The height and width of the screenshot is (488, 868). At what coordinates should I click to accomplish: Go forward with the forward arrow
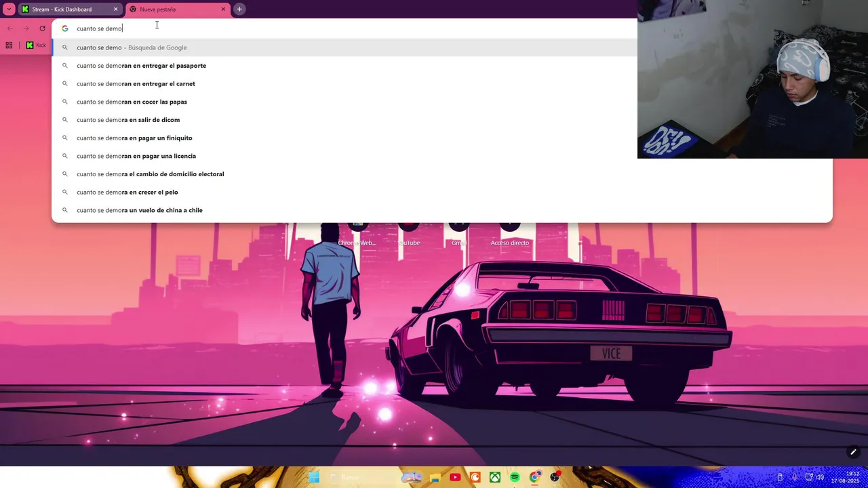[x=26, y=28]
